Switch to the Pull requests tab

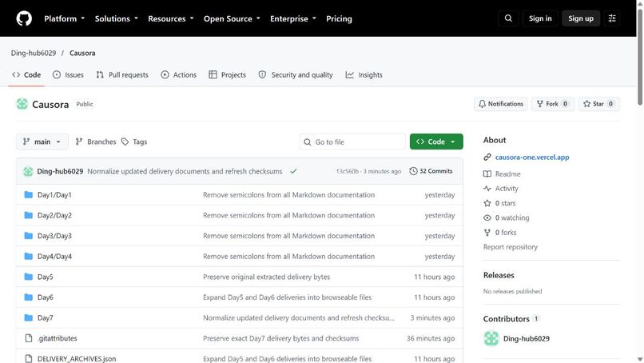122,75
